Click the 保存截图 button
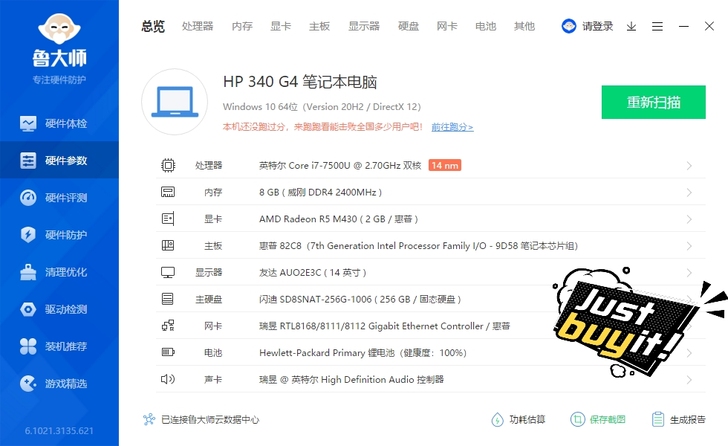The image size is (728, 446). click(598, 420)
